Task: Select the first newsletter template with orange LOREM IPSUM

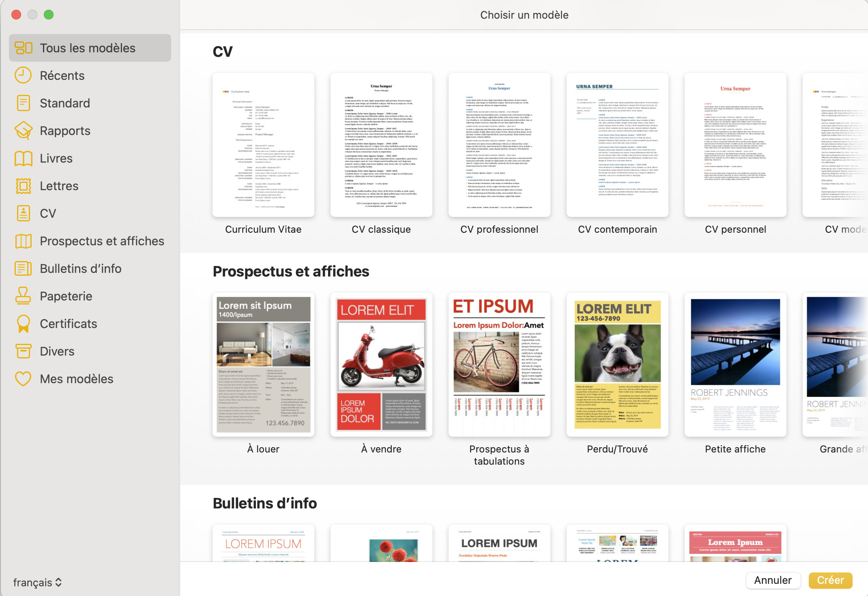Action: click(x=263, y=543)
